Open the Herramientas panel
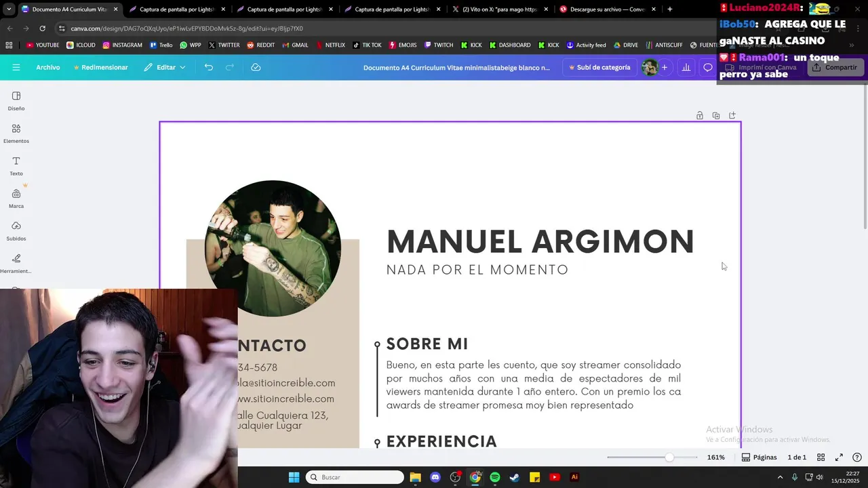 pos(16,264)
